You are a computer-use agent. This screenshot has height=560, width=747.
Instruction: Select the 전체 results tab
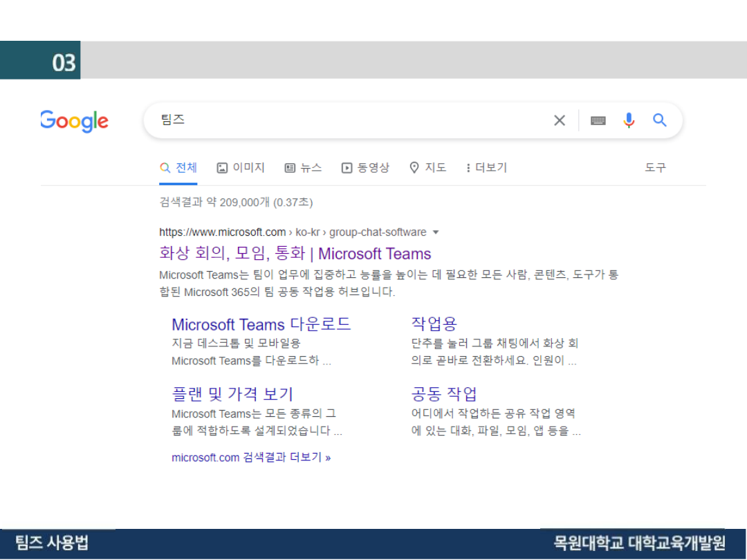pyautogui.click(x=178, y=168)
